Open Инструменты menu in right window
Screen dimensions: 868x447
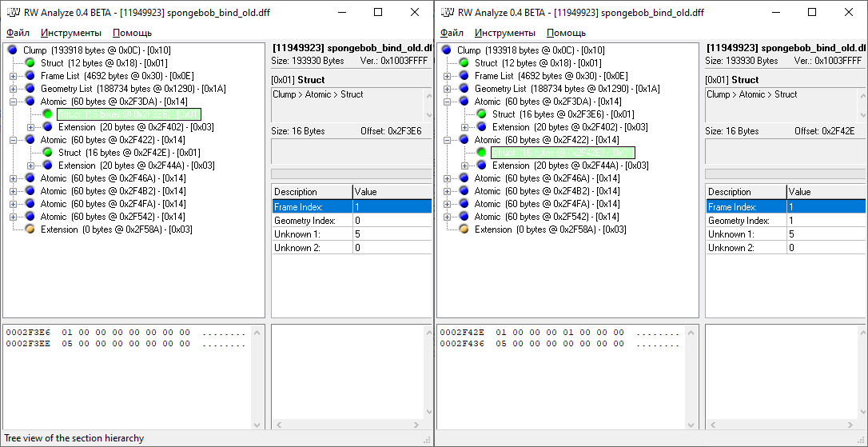[x=505, y=33]
